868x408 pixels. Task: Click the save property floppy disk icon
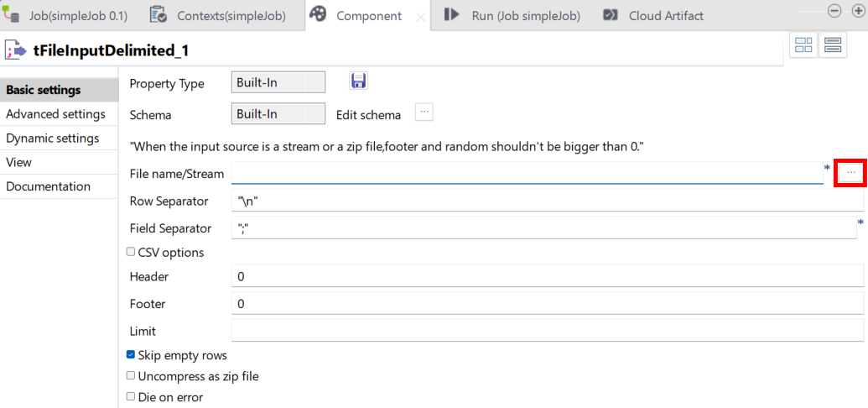click(359, 81)
